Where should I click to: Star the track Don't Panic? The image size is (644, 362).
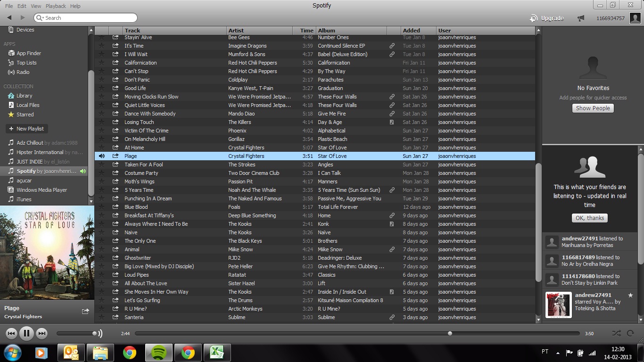(101, 80)
